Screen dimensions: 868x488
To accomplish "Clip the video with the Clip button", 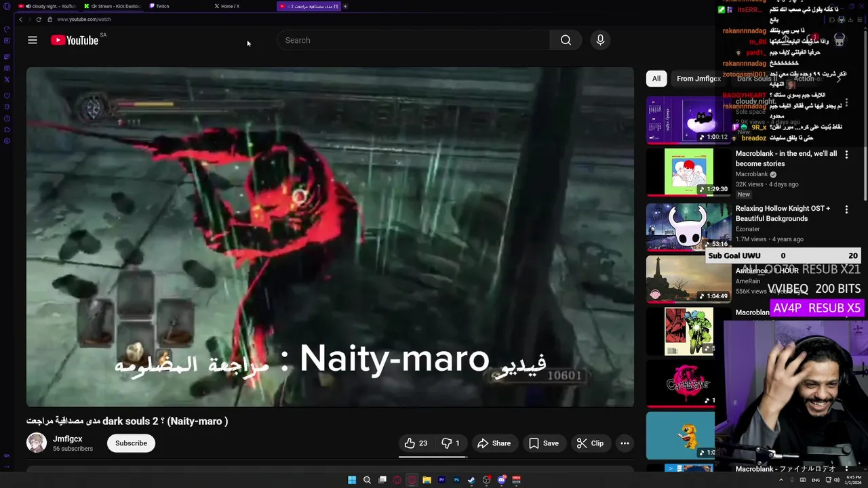I will 590,443.
